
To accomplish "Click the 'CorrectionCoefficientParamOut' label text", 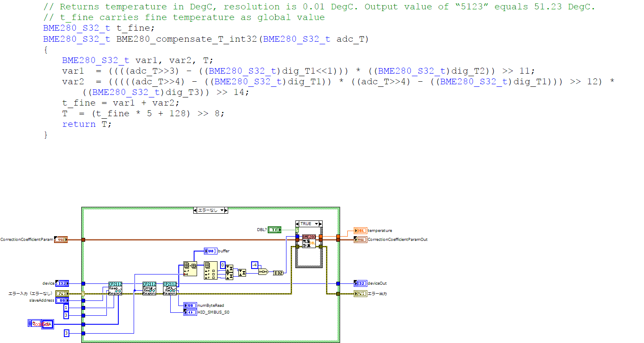I will [398, 240].
